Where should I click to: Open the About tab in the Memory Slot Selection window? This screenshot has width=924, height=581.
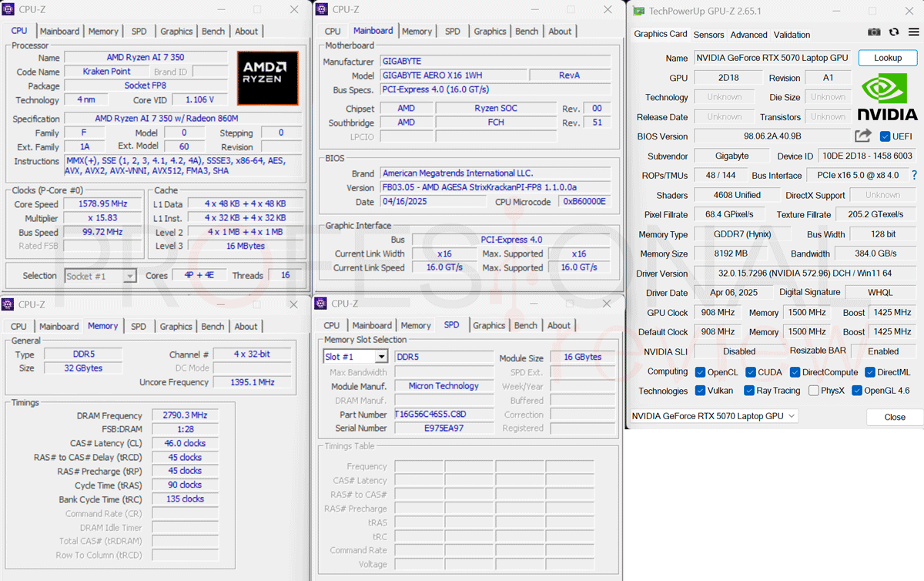click(x=559, y=326)
